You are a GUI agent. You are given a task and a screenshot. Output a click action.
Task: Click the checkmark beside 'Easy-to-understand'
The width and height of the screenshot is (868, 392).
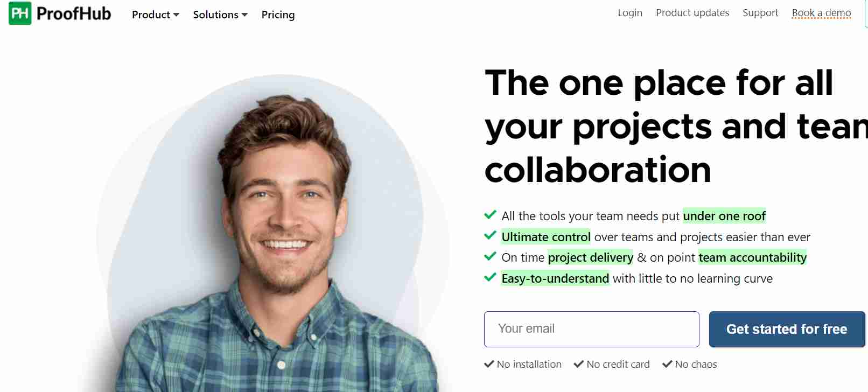click(490, 277)
